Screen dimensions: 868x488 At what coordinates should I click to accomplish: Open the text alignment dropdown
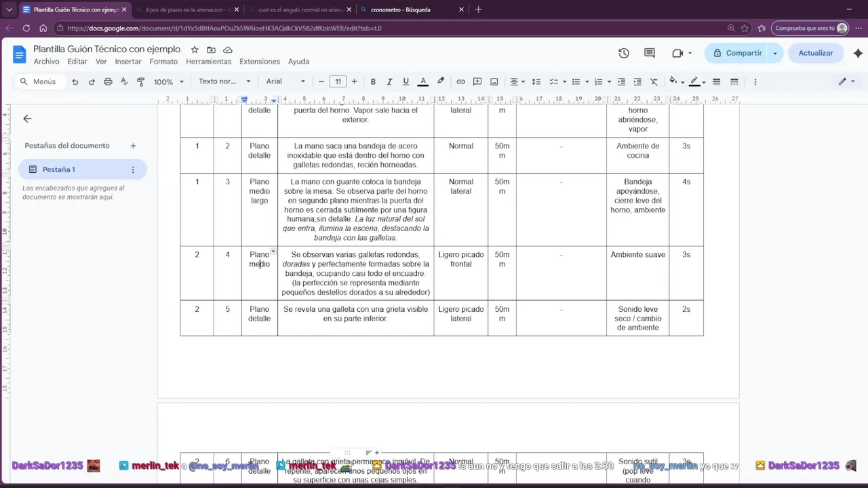[517, 81]
